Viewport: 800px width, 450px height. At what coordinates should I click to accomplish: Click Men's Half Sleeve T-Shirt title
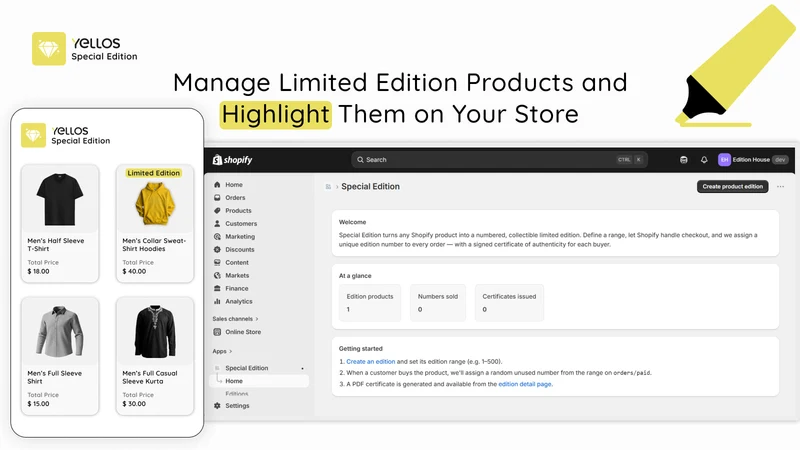tap(56, 245)
